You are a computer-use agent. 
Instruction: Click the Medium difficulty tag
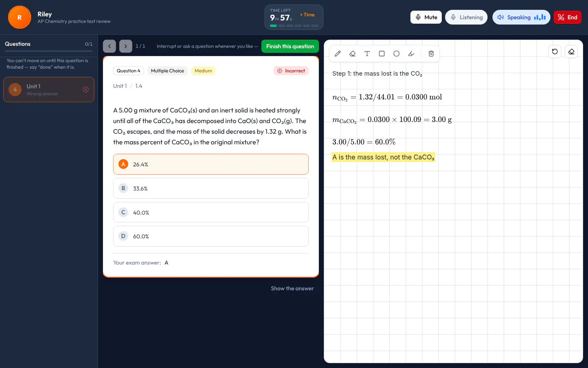203,71
